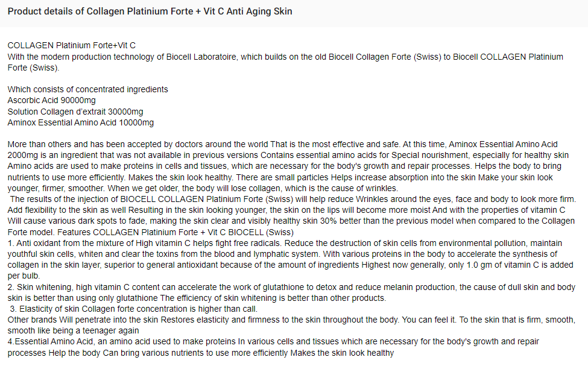Screen dimensions: 588x366
Task: Click the 'Which consists of concentrated ingredients' line
Action: click(88, 90)
